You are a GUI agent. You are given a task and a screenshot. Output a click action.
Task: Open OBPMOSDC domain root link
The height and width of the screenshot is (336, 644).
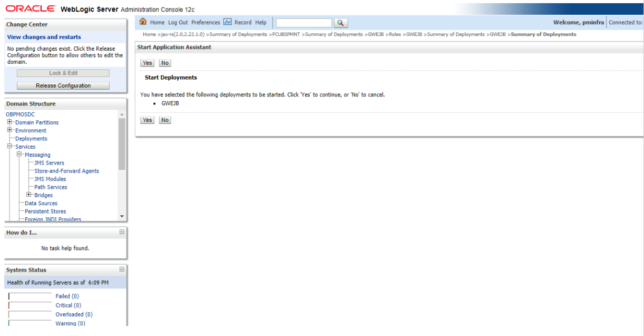pos(21,114)
